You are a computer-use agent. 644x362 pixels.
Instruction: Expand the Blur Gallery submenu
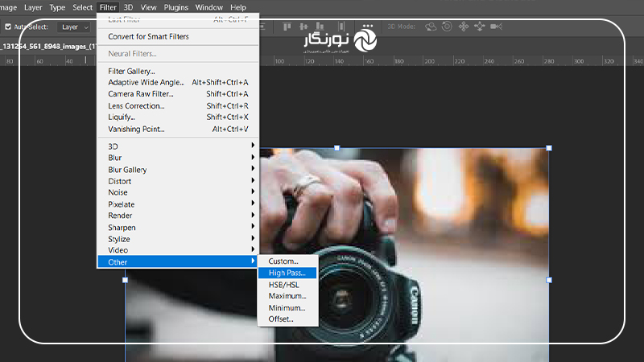coord(178,170)
